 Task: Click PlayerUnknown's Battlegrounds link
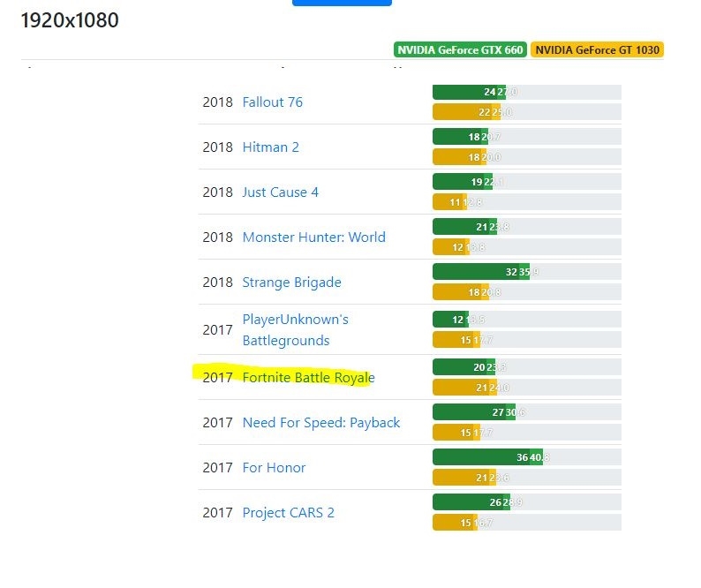[x=295, y=330]
